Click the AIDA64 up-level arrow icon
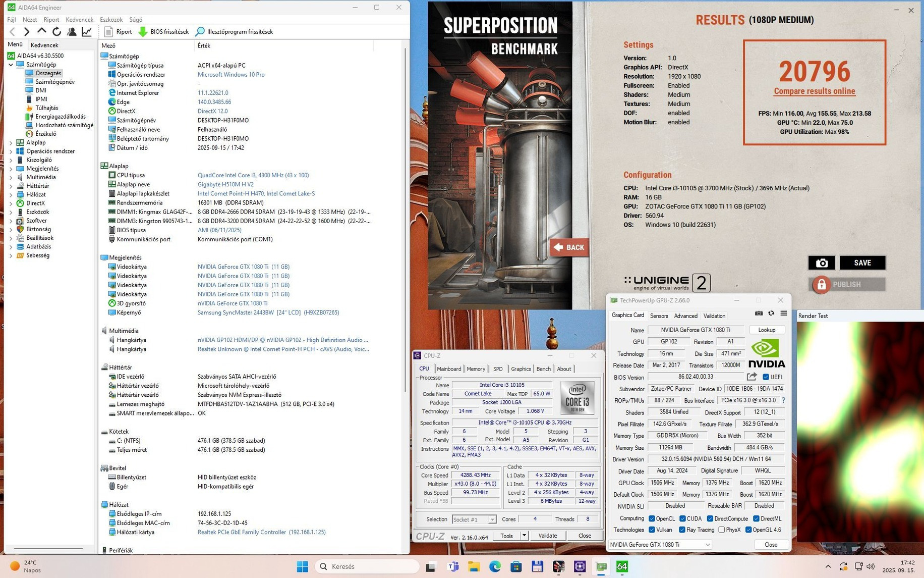 pyautogui.click(x=42, y=32)
